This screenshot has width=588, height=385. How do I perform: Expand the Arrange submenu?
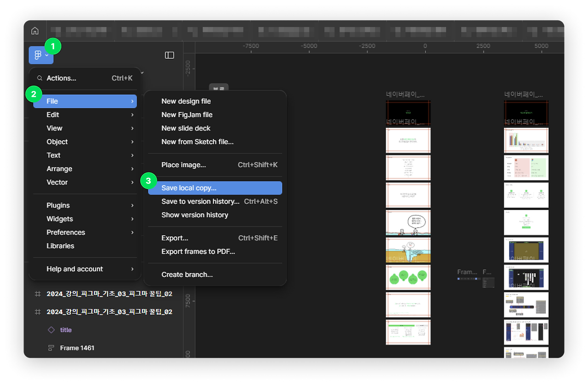tap(85, 169)
